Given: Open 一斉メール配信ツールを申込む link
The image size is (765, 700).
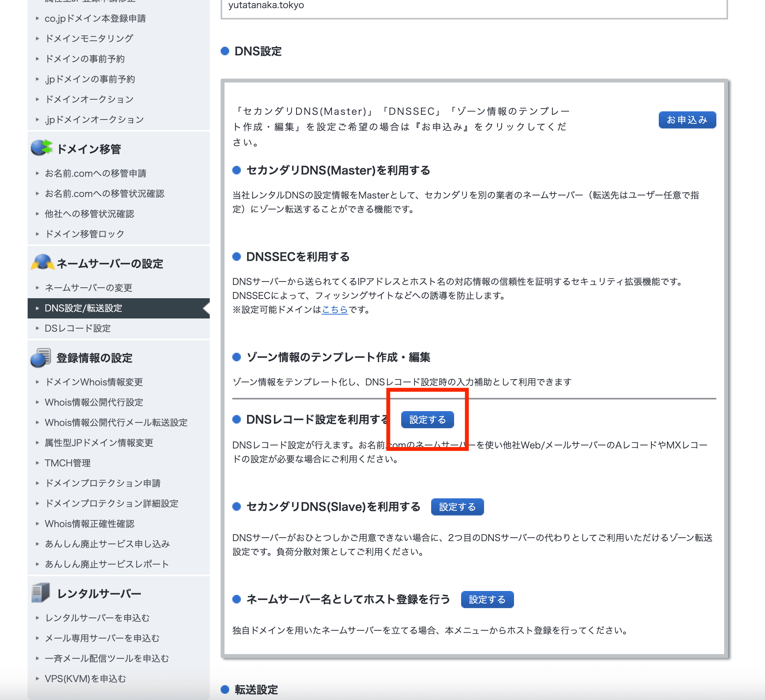Looking at the screenshot, I should [107, 658].
